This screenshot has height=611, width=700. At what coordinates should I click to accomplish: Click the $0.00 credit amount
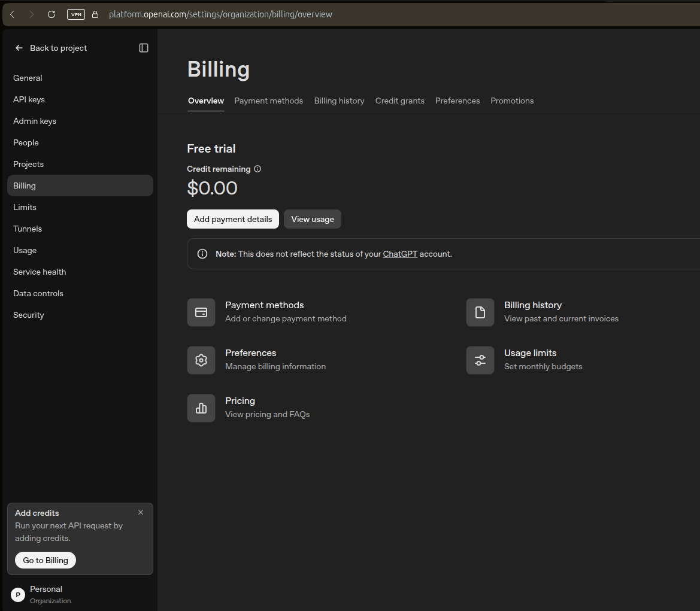(x=212, y=188)
